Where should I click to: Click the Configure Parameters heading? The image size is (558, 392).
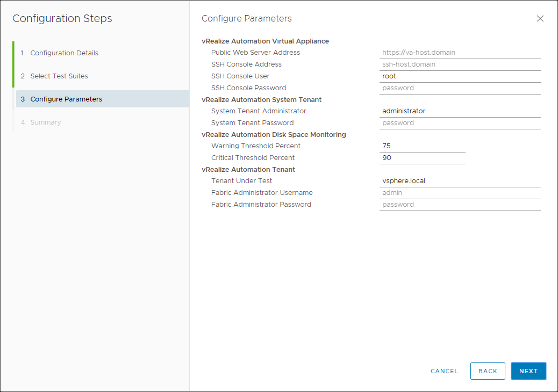pyautogui.click(x=247, y=19)
